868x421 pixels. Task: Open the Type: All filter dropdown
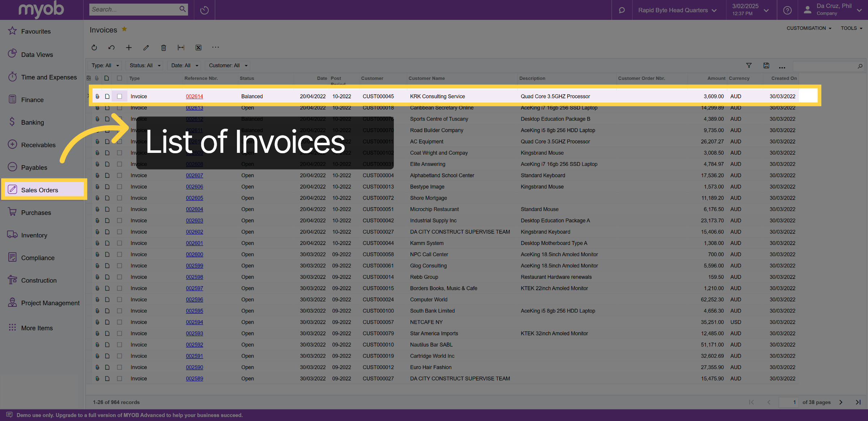point(105,65)
